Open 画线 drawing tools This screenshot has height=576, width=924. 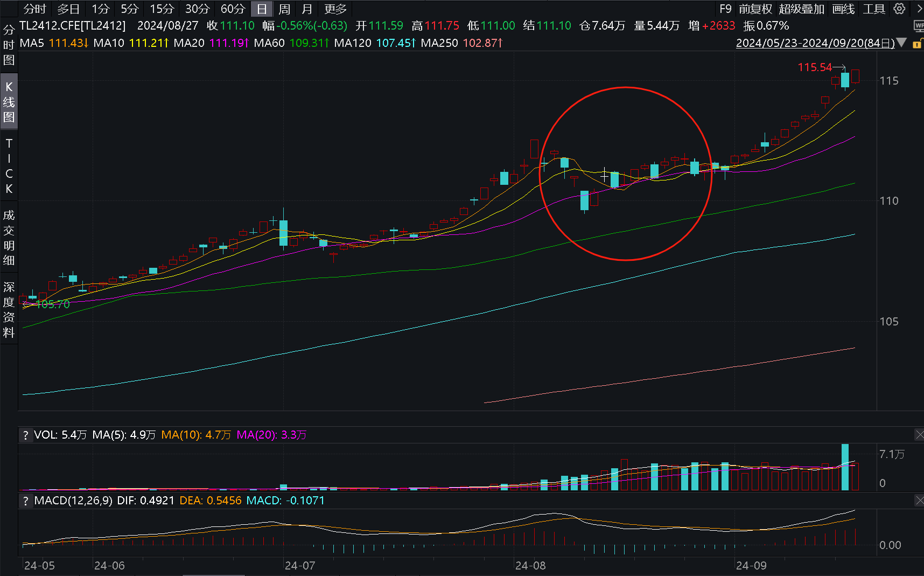(843, 9)
